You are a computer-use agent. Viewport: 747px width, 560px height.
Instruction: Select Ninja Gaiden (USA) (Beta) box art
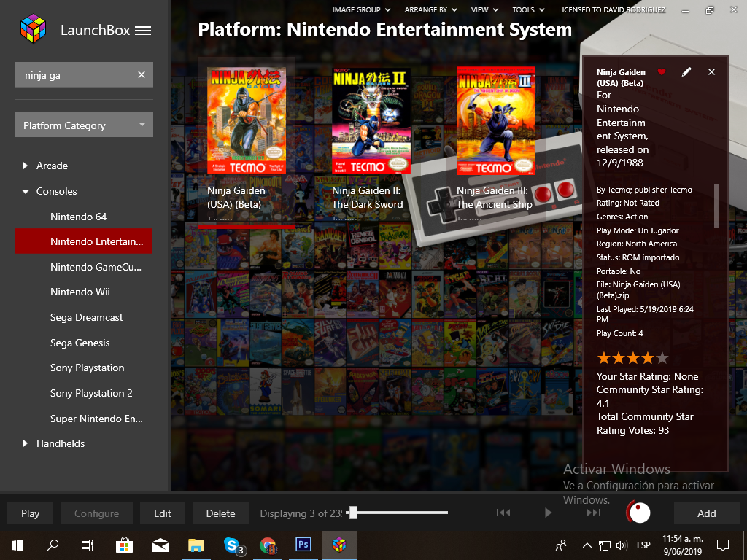coord(247,120)
